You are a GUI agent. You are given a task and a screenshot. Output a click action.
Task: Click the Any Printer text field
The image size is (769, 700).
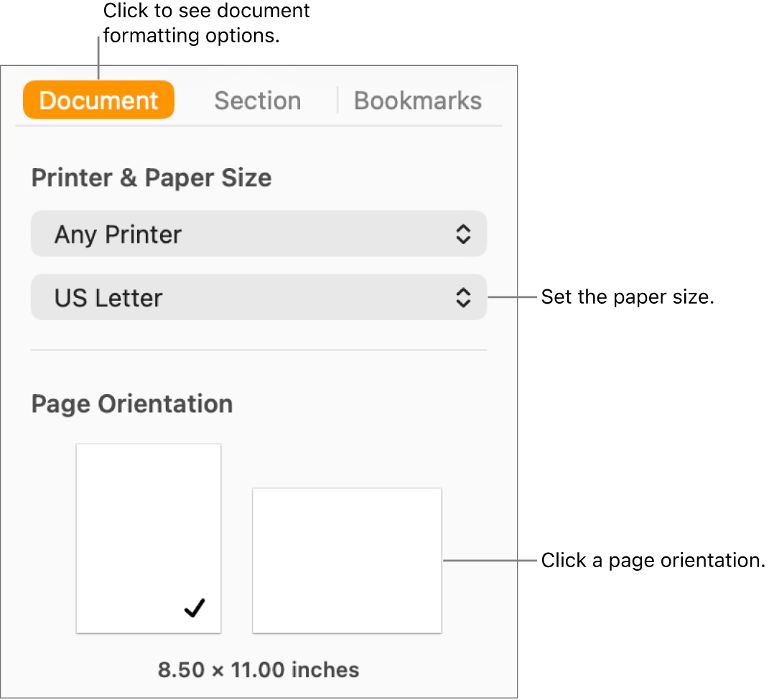118,233
